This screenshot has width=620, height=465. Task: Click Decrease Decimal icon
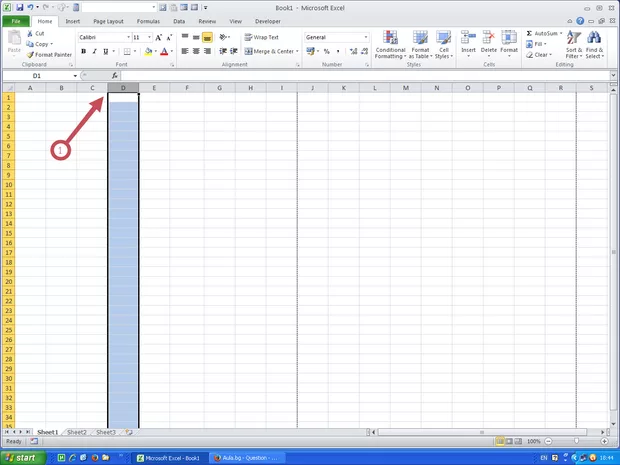pos(364,51)
